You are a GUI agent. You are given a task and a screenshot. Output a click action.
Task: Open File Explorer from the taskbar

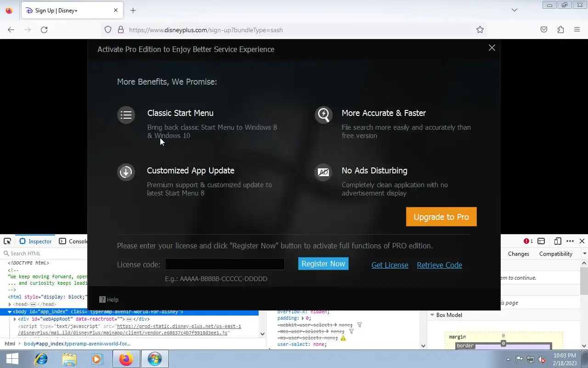tap(69, 359)
